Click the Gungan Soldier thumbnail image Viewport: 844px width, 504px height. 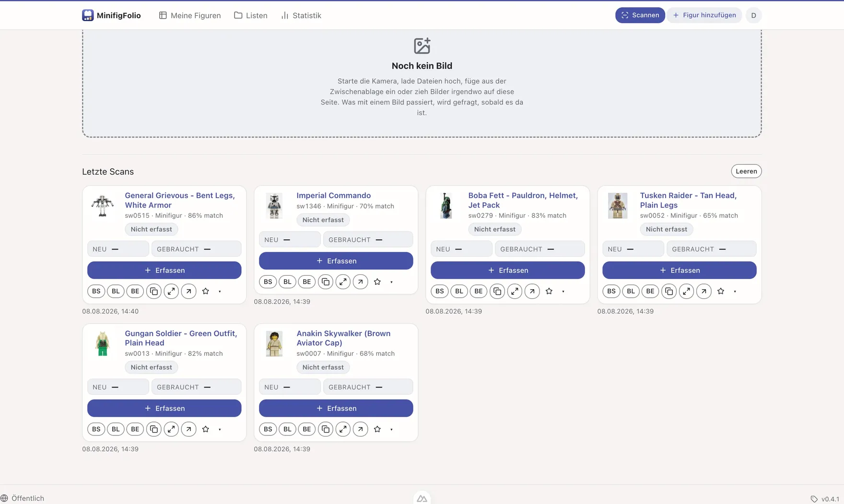103,344
